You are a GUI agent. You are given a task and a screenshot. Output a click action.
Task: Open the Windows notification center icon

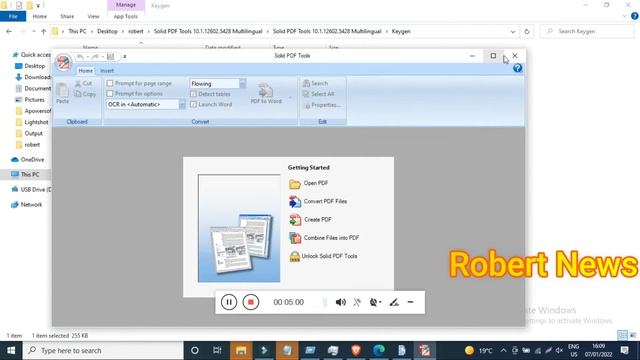[624, 350]
